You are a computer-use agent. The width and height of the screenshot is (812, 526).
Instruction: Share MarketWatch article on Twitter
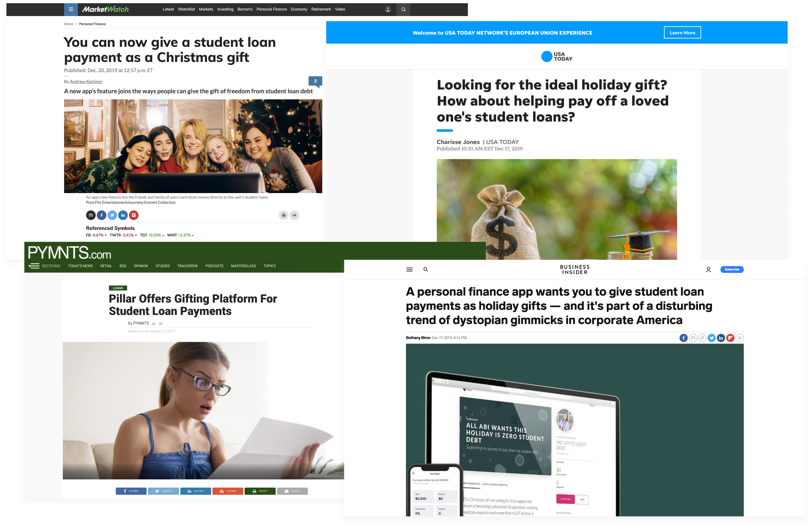click(112, 215)
